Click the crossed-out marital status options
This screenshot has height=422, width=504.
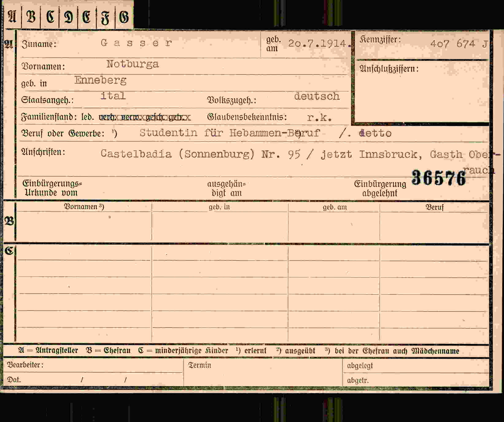point(145,117)
